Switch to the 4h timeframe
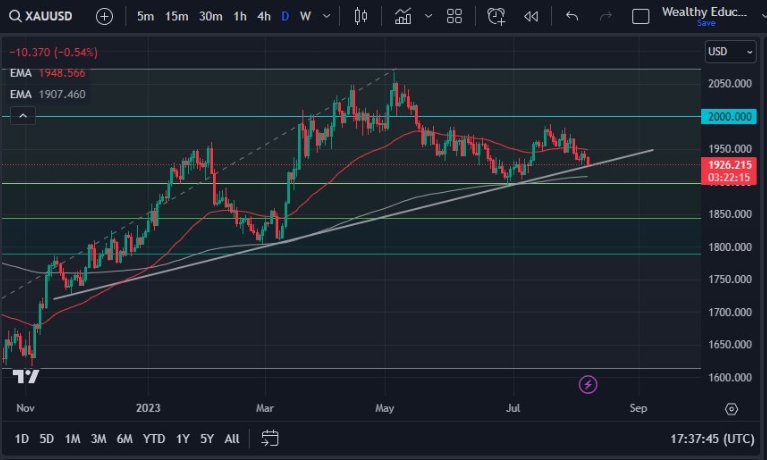 (x=263, y=16)
